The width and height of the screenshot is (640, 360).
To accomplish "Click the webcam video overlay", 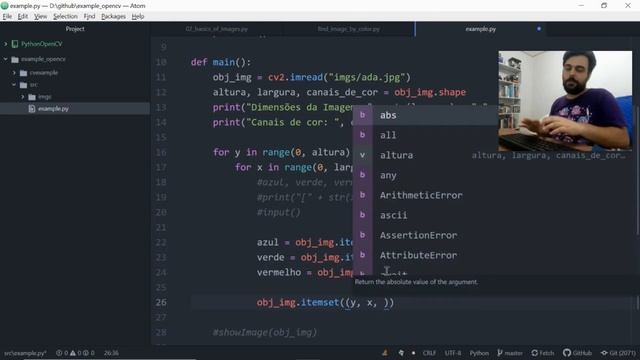I will point(565,101).
